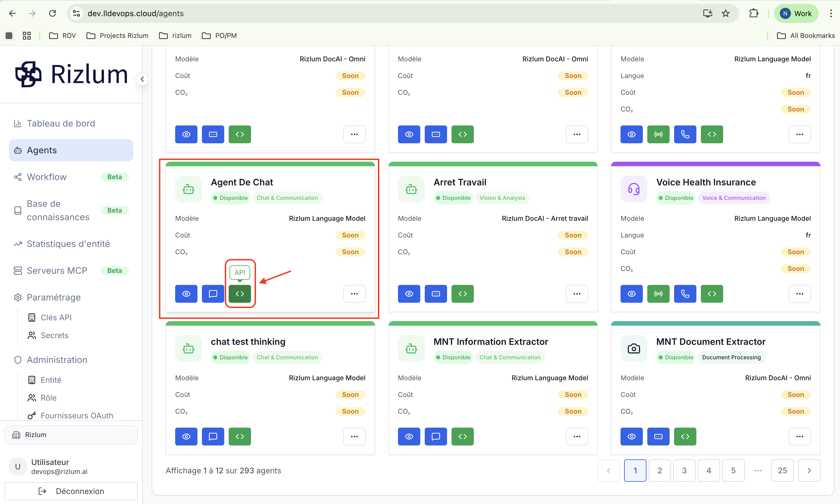The image size is (840, 504).
Task: Open Projects Rizlum bookmark folder
Action: click(x=117, y=35)
